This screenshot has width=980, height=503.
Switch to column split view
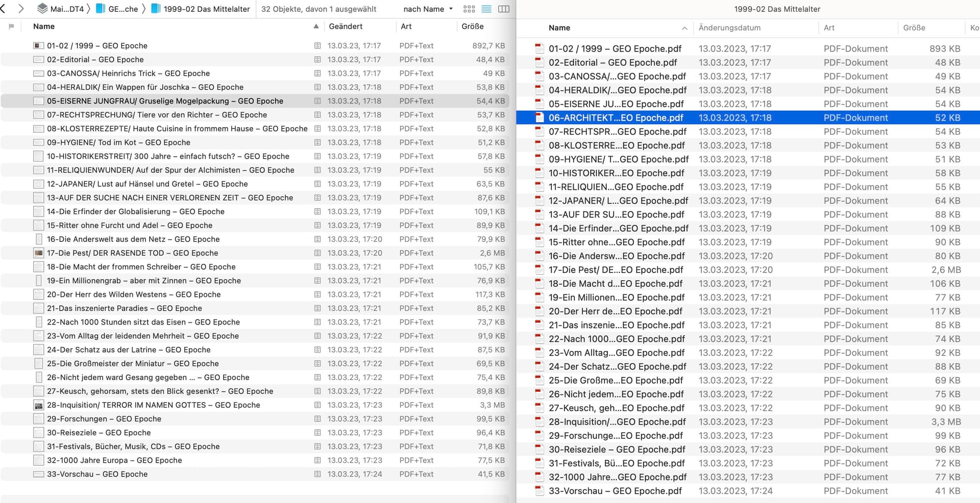(504, 9)
